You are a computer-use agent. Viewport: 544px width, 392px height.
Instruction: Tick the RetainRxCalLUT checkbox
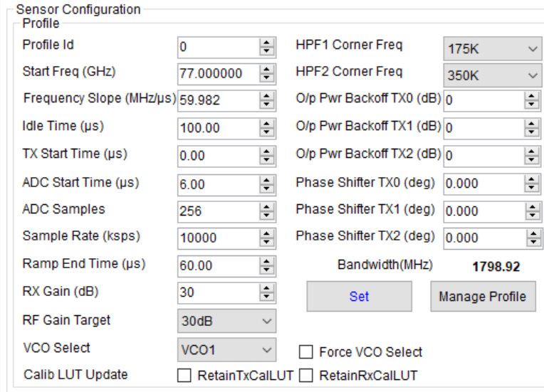pos(305,376)
